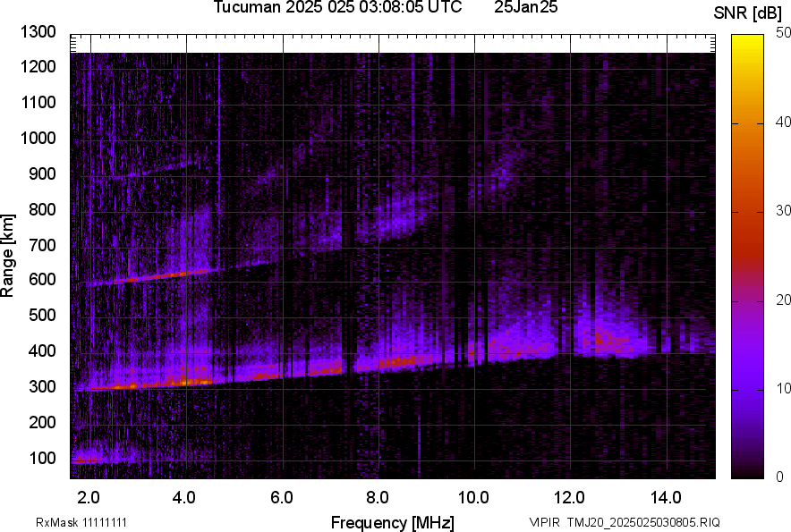This screenshot has height=532, width=791.
Task: Click range tick label '200'
Action: click(42, 422)
